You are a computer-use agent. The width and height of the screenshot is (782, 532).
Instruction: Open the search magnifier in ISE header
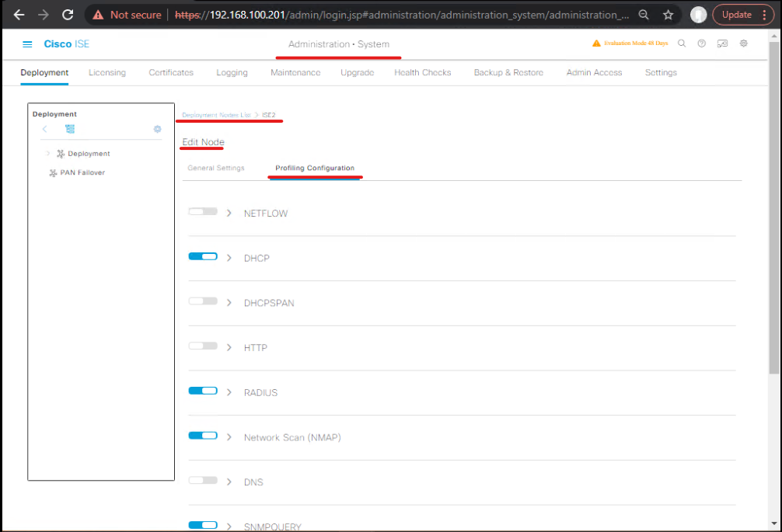(681, 43)
